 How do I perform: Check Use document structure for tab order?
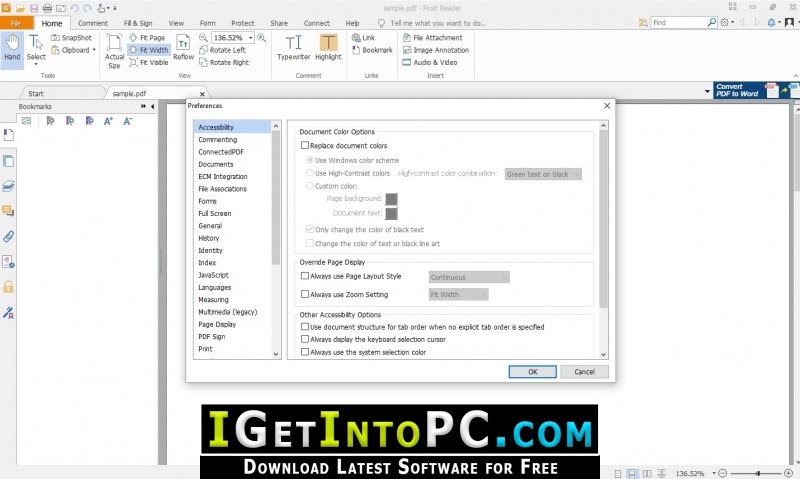pos(305,327)
